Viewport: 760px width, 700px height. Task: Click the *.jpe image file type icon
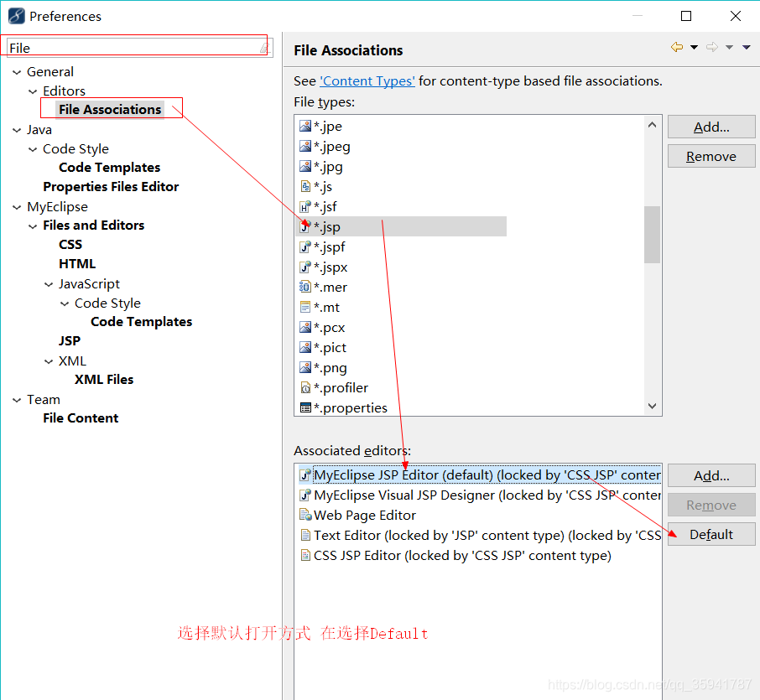click(305, 126)
